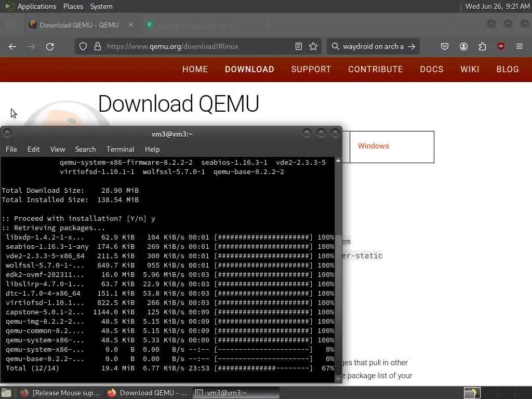This screenshot has height=399, width=532.
Task: Click the terminal window menu button
Action: point(7,133)
